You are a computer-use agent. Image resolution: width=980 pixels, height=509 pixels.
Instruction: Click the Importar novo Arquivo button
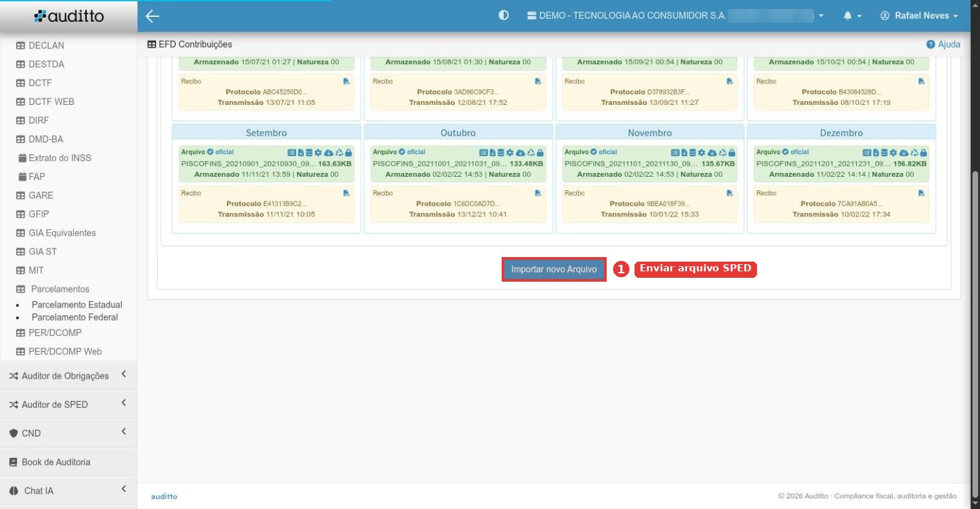coord(554,269)
